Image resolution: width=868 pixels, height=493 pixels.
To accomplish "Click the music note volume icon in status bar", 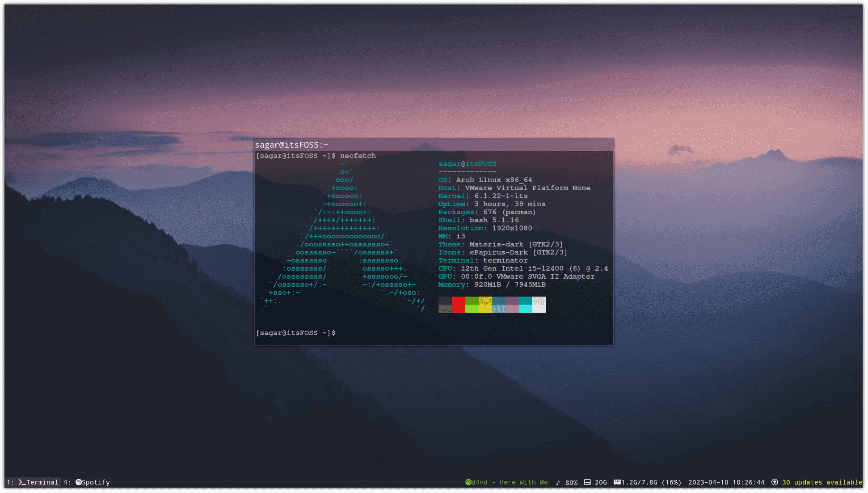I will click(x=558, y=482).
